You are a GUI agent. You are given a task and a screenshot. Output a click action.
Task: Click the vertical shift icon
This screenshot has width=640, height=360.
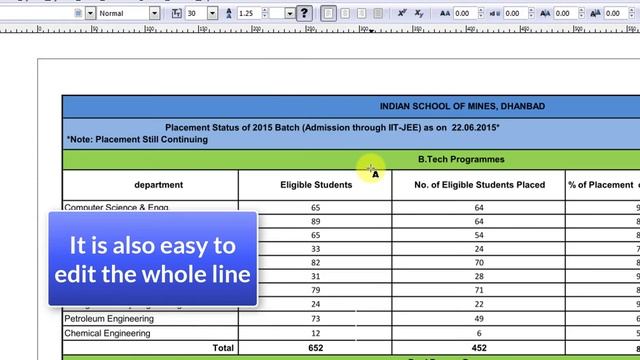point(595,13)
